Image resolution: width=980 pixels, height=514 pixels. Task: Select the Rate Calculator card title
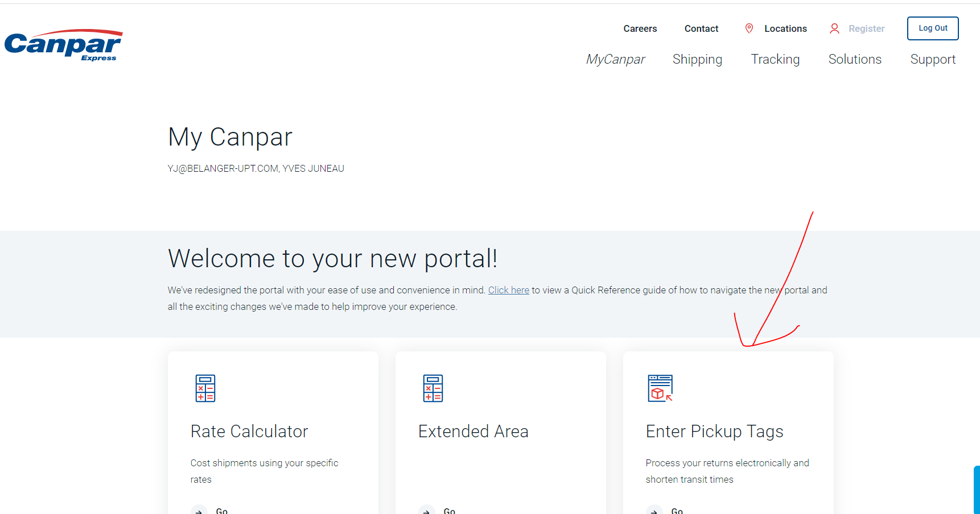pos(249,432)
